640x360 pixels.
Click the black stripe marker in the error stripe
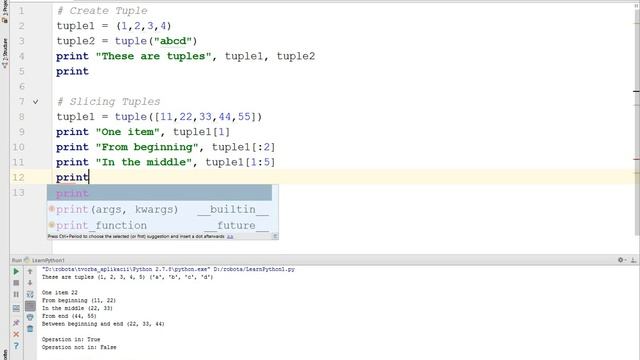pyautogui.click(x=637, y=91)
